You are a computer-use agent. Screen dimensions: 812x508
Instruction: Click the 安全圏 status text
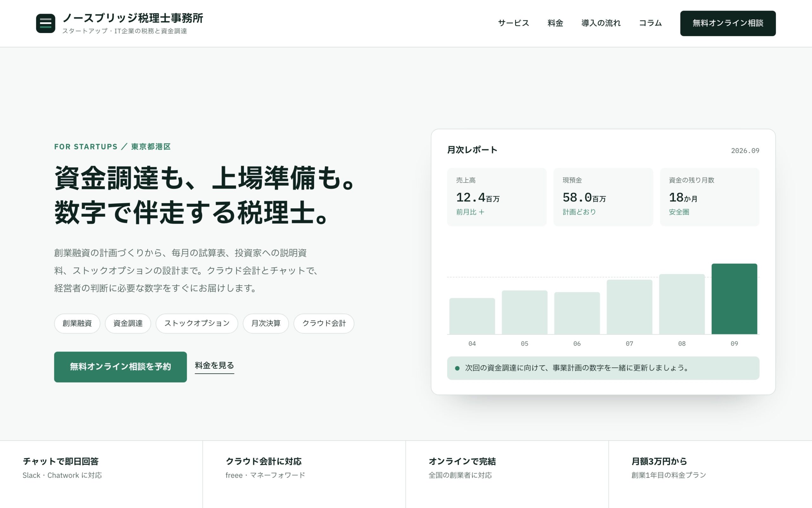click(x=679, y=212)
